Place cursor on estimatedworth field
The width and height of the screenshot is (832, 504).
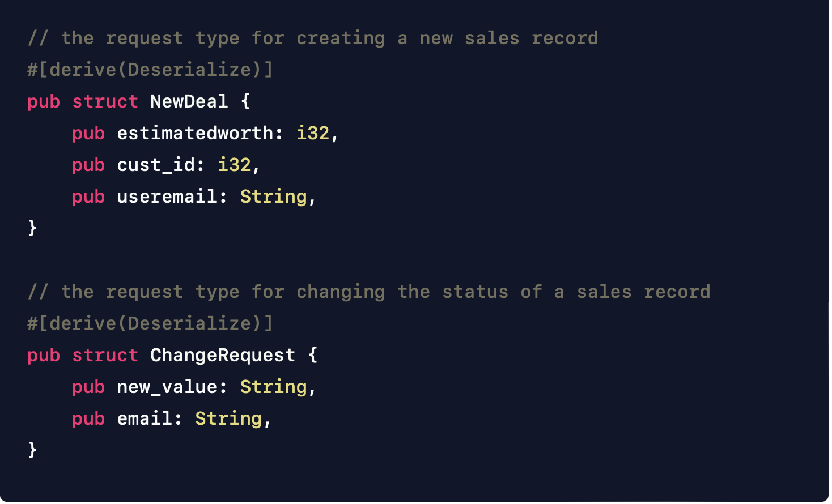tap(195, 133)
